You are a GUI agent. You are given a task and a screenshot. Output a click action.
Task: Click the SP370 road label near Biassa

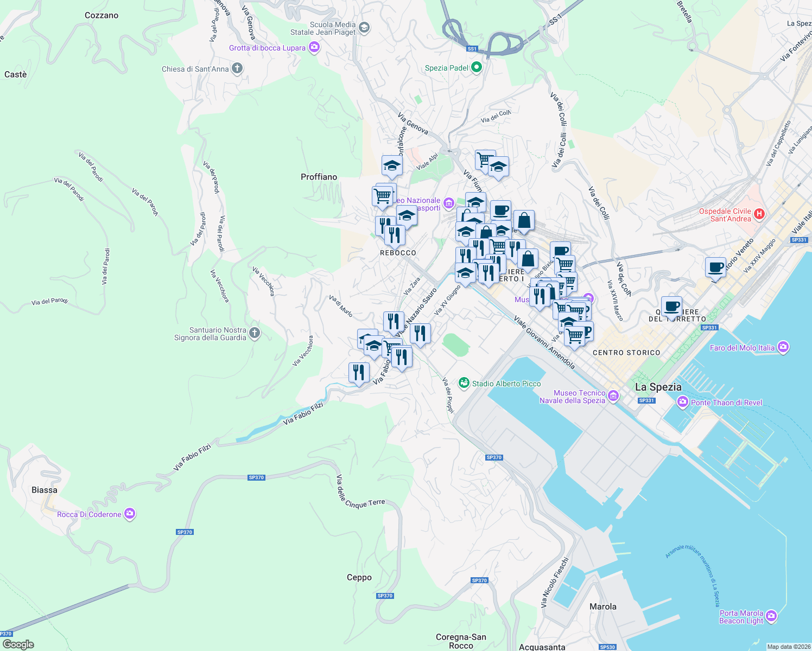pyautogui.click(x=184, y=532)
